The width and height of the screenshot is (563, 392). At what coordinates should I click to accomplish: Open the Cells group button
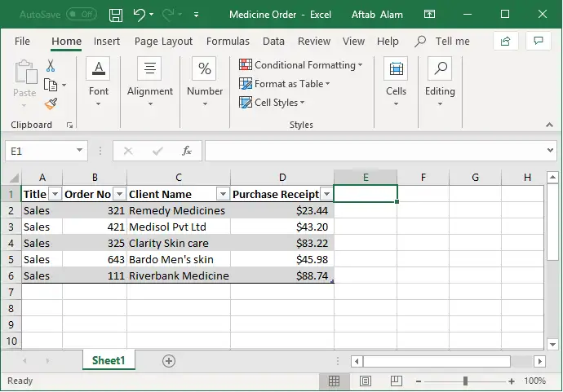click(x=396, y=82)
